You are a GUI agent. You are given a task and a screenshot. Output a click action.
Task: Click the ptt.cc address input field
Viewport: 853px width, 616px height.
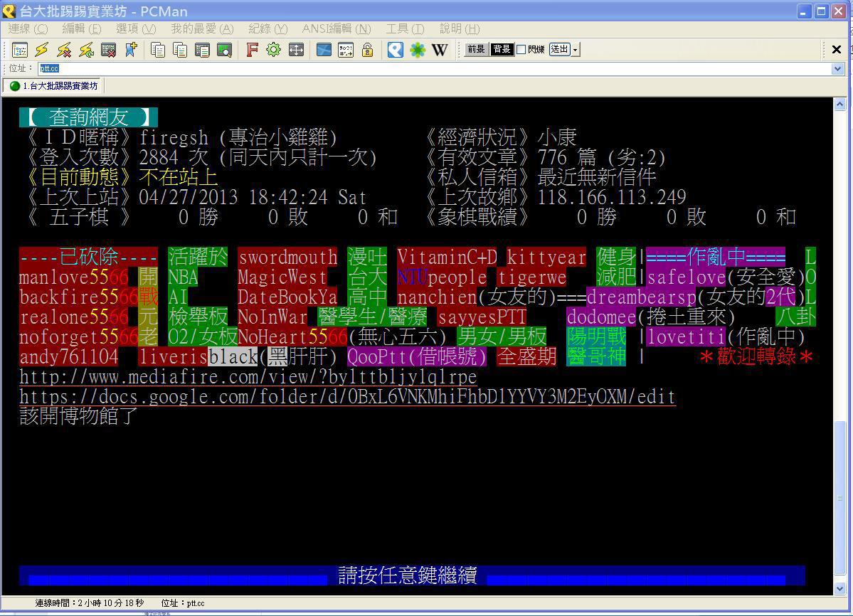[x=435, y=68]
